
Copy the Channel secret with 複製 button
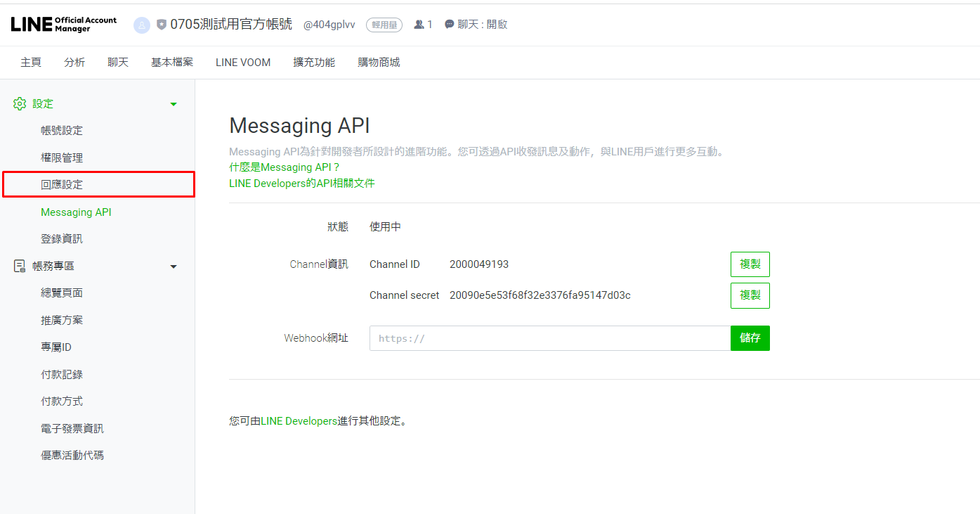pos(750,295)
